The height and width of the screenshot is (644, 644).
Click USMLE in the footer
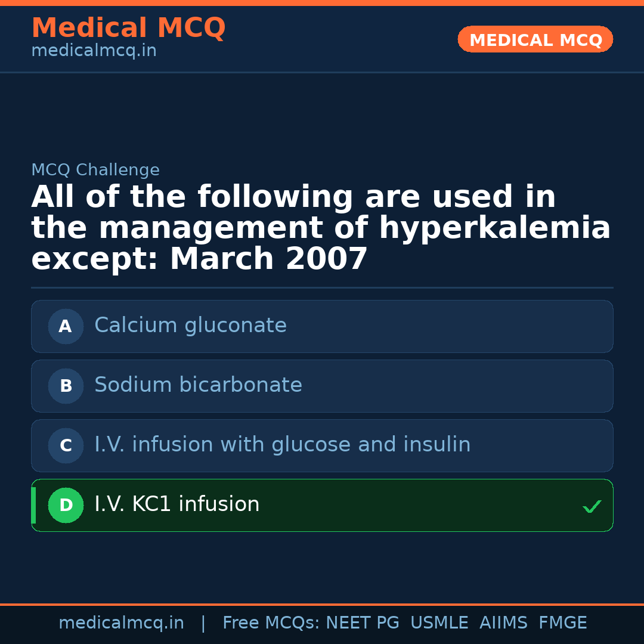439,623
